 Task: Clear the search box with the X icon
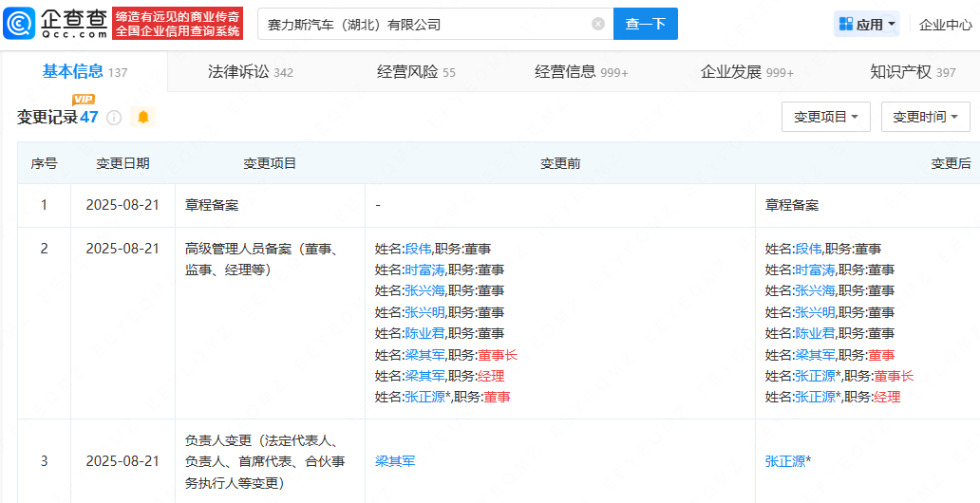[x=598, y=24]
